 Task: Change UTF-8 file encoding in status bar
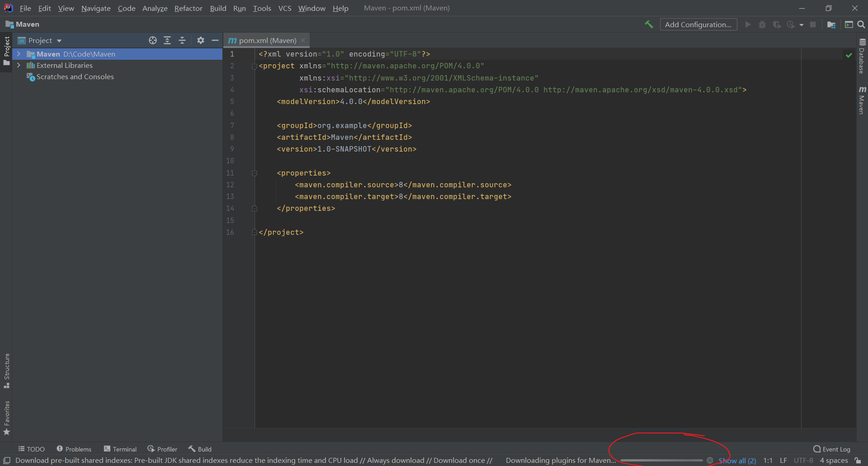[x=803, y=461]
